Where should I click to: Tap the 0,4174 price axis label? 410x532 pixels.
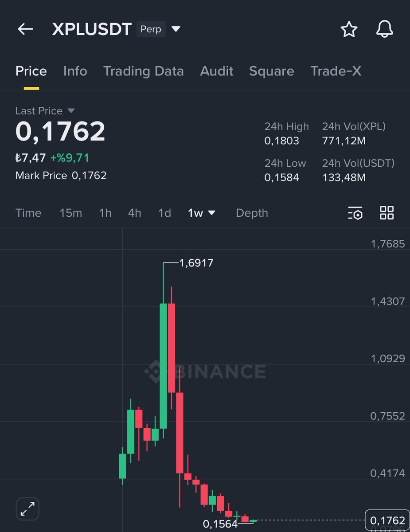coord(388,473)
